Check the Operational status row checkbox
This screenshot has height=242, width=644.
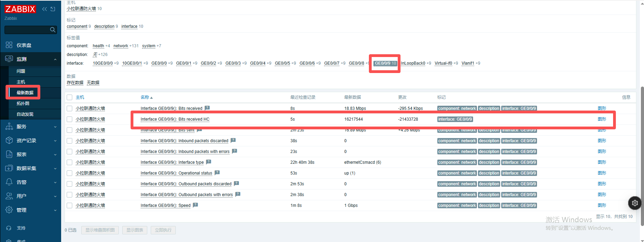[69, 173]
